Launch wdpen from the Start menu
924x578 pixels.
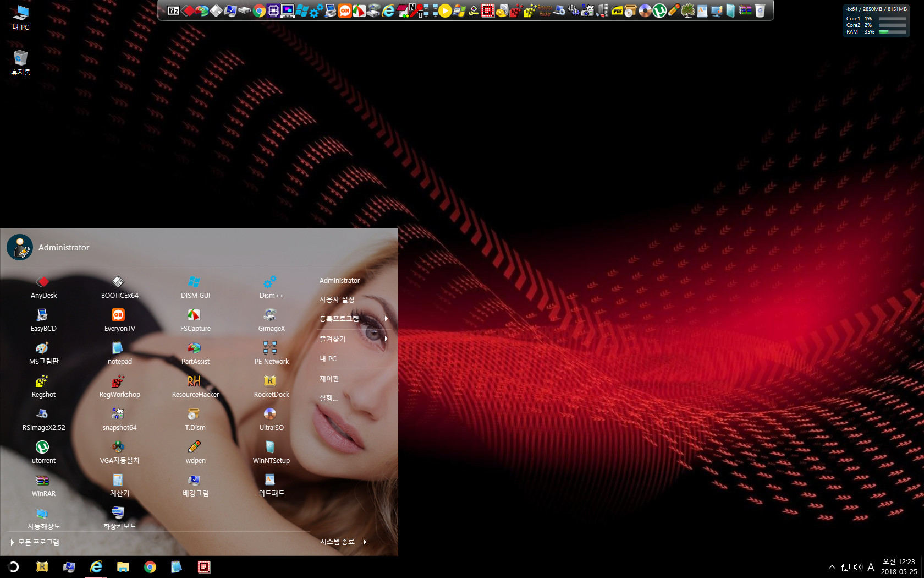[x=195, y=452]
